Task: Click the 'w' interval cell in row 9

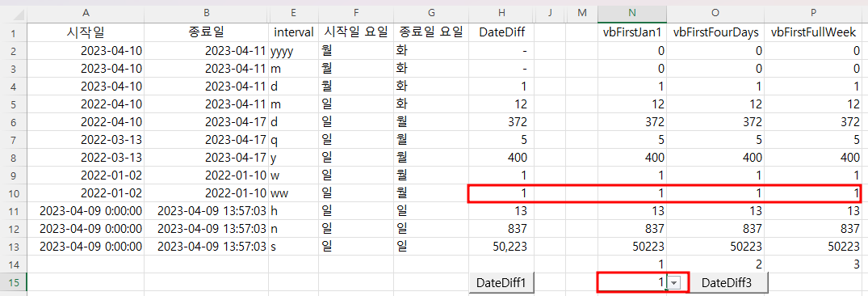Action: (x=293, y=175)
